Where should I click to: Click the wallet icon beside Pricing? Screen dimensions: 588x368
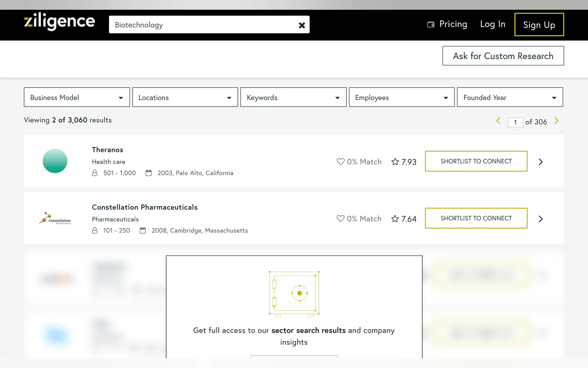431,24
